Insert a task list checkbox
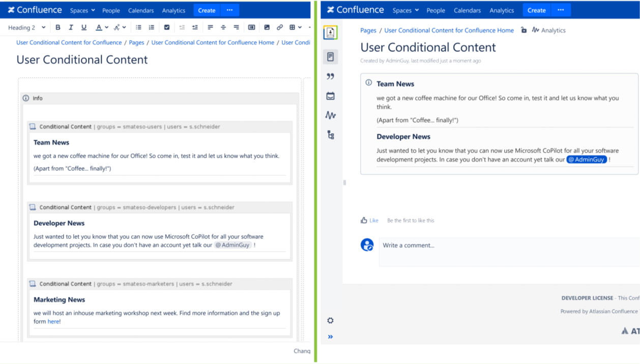640x364 pixels. [x=166, y=27]
